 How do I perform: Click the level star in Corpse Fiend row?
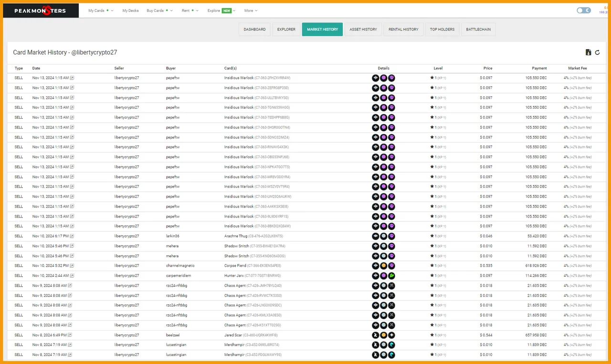click(x=432, y=266)
